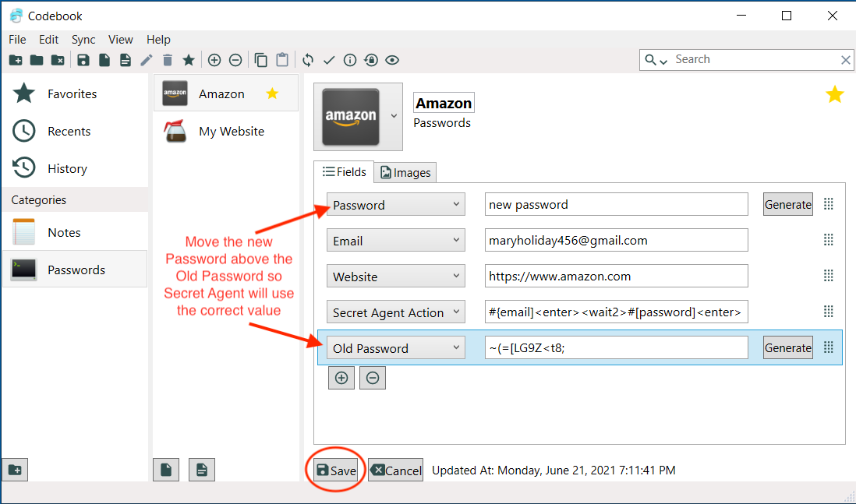Click Generate next to Old Password field
856x504 pixels.
787,347
